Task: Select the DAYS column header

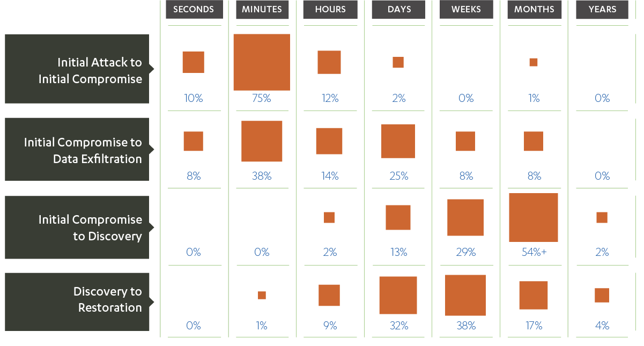Action: pyautogui.click(x=398, y=10)
